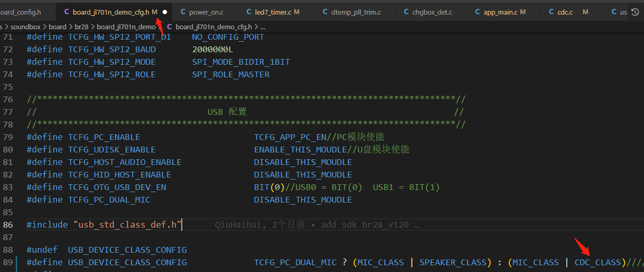Select the board_jl701n_demo_cfg.h tab

pyautogui.click(x=110, y=11)
